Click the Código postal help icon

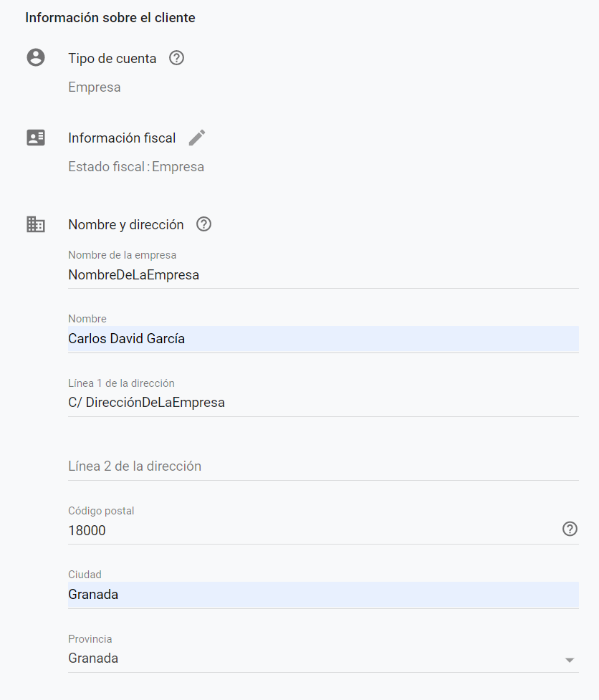point(570,529)
